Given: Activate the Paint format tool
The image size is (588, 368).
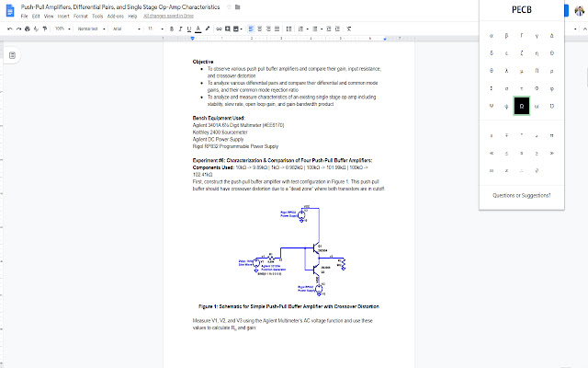Looking at the screenshot, I should (x=45, y=29).
